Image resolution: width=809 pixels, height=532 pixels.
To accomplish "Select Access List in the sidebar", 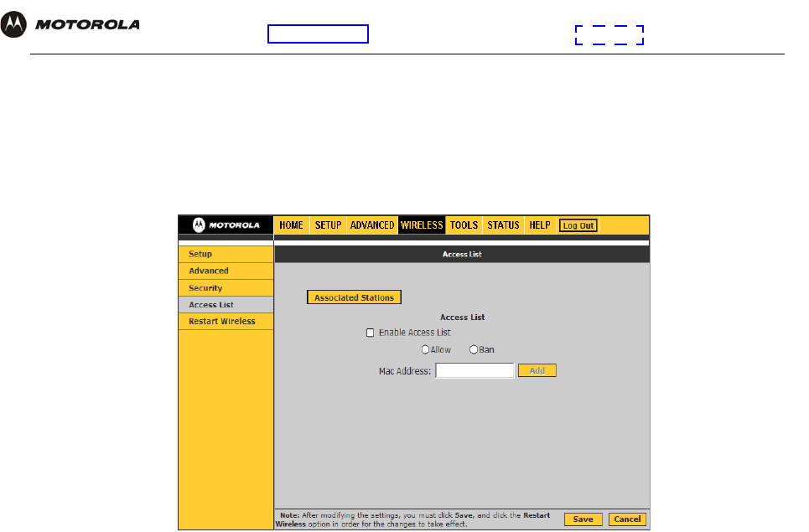I will point(226,305).
